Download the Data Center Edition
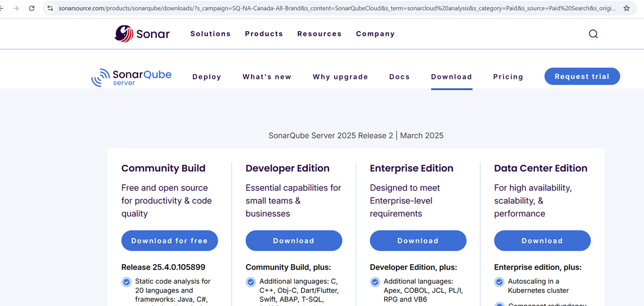The width and height of the screenshot is (644, 306). click(542, 241)
